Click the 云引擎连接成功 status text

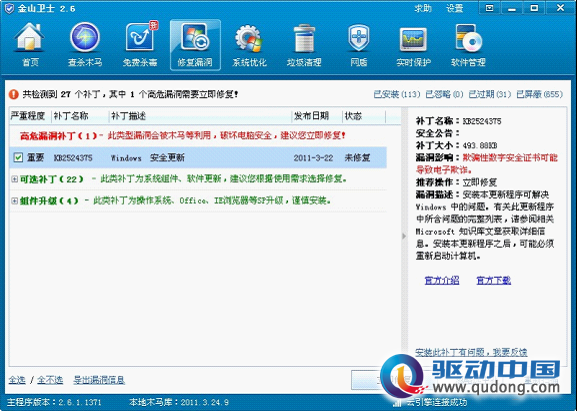pos(436,402)
